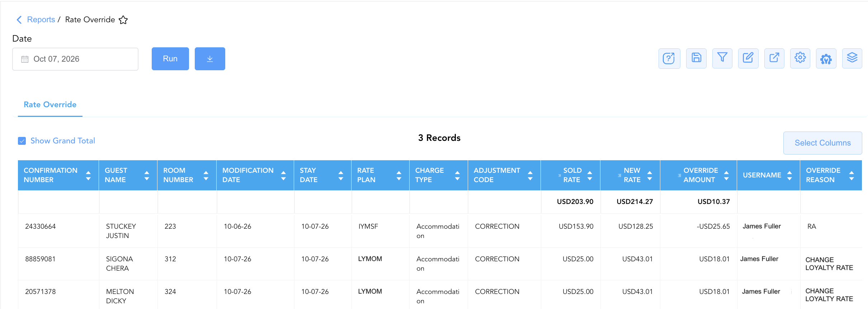Sort by Adjustment Code column arrows

pyautogui.click(x=530, y=175)
